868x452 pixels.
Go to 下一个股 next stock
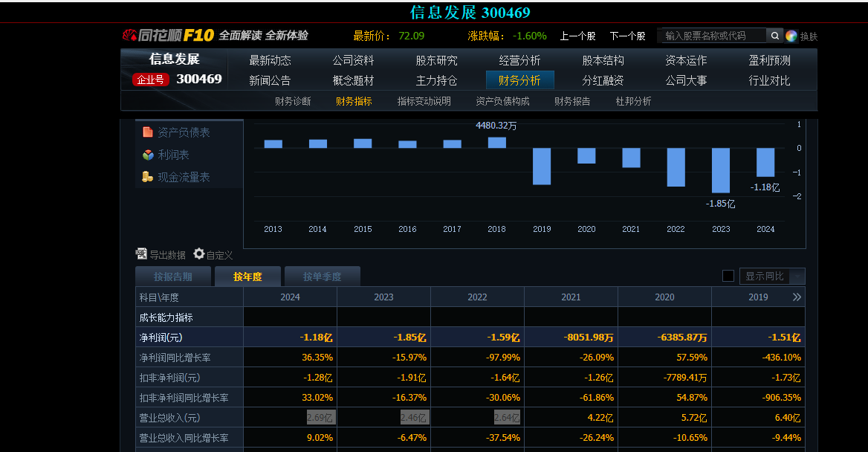click(x=627, y=36)
